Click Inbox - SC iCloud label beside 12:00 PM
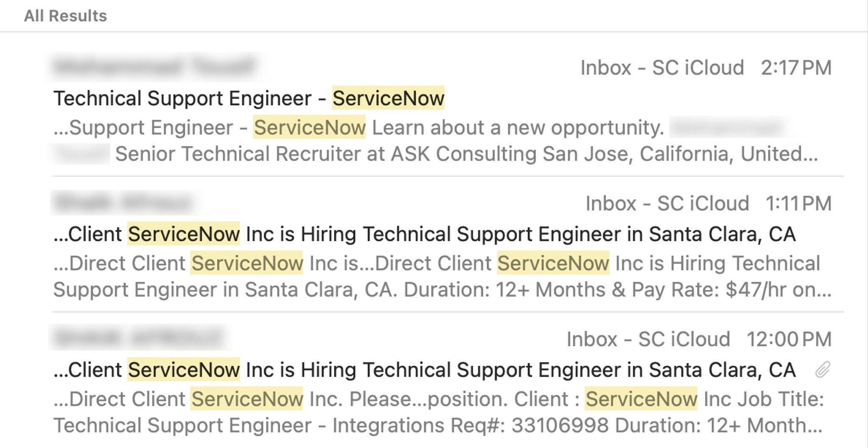The image size is (868, 448). 648,339
